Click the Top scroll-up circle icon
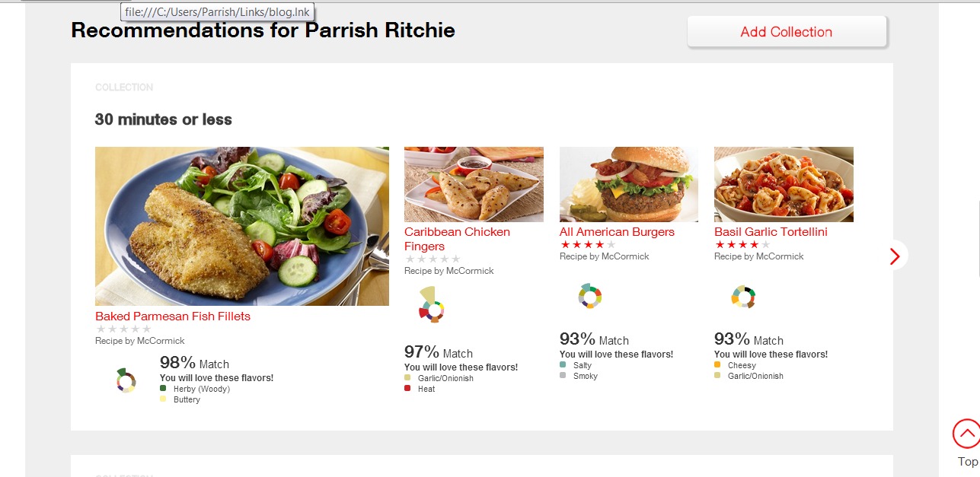The image size is (980, 477). (x=966, y=434)
